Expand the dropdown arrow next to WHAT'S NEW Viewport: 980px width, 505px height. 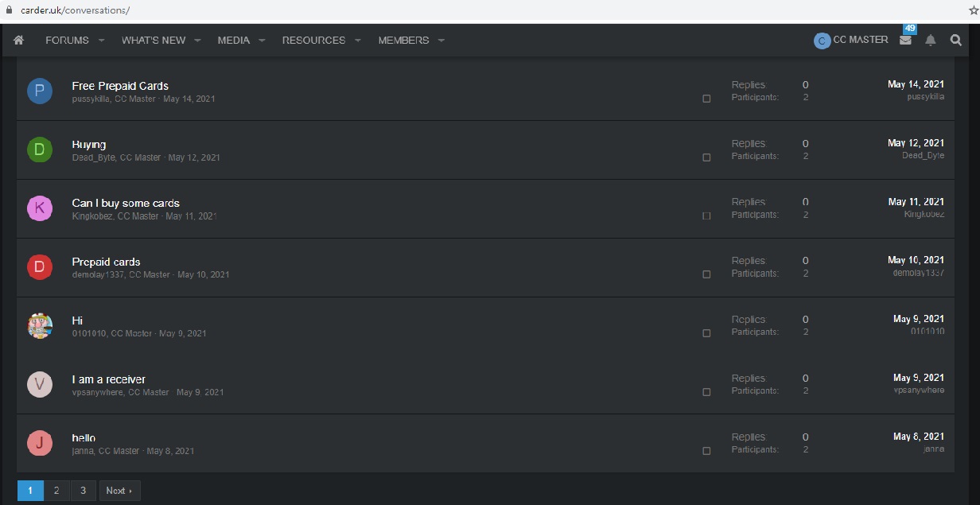(x=197, y=41)
